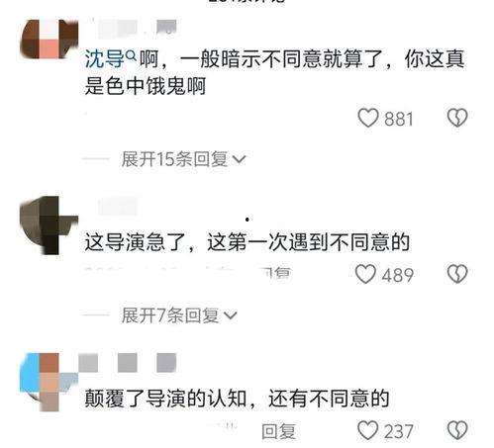The height and width of the screenshot is (448, 494).
Task: Expand 展开7条回复 replies
Action: pos(179,315)
